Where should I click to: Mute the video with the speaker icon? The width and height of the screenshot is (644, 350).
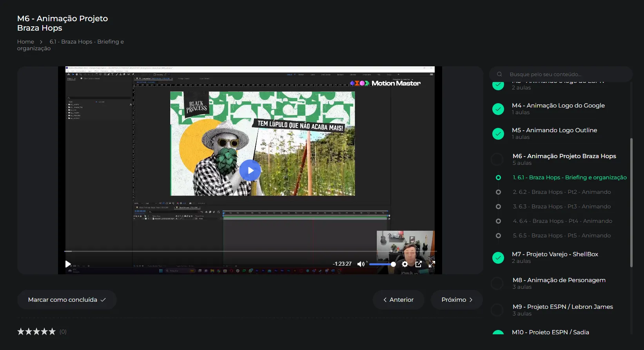click(361, 264)
